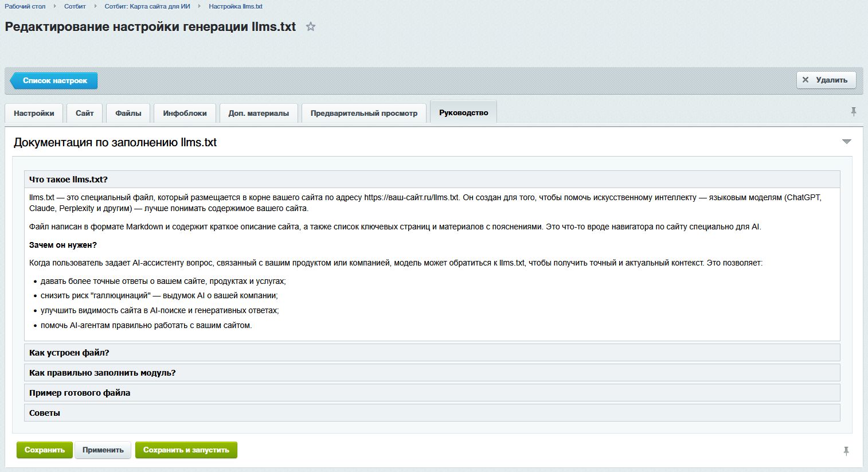Return to settings via Список настроек
The width and height of the screenshot is (868, 472).
(54, 80)
